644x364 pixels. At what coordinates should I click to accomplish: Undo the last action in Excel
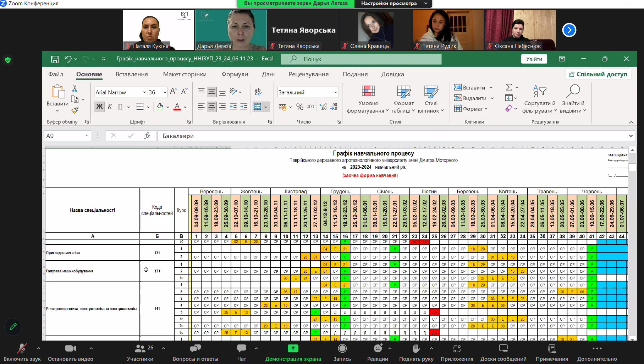[68, 59]
